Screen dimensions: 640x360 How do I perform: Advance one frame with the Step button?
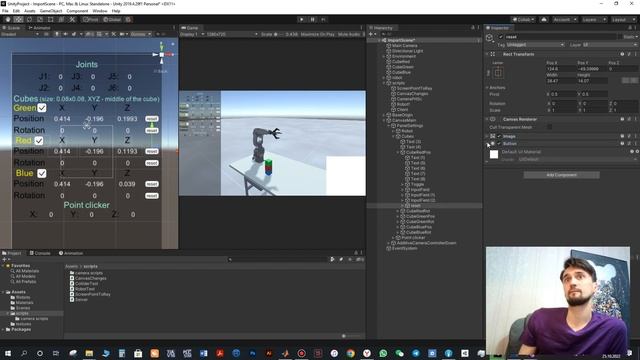pos(323,19)
